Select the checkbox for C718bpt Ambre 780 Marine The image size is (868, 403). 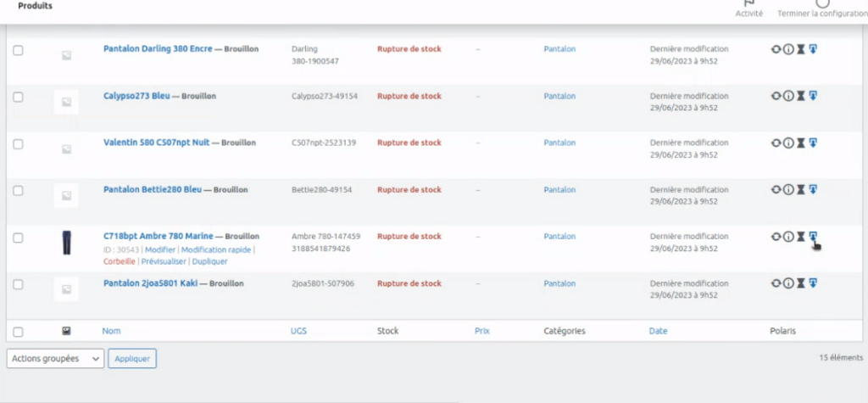pos(18,238)
